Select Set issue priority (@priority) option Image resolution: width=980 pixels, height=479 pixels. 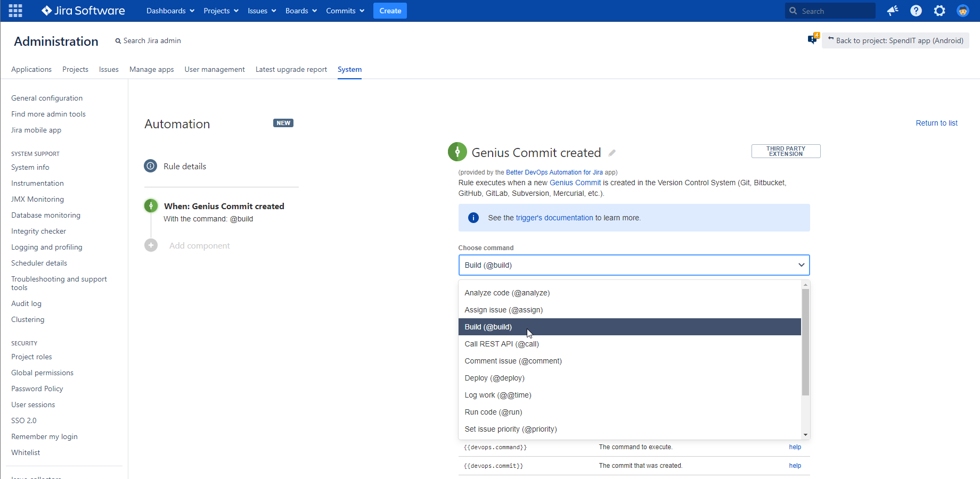pyautogui.click(x=630, y=429)
